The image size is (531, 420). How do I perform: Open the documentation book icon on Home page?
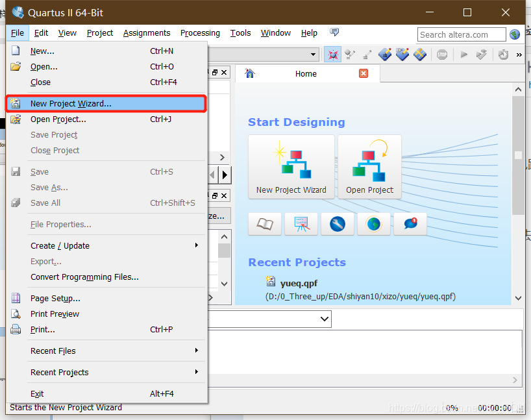[x=265, y=224]
